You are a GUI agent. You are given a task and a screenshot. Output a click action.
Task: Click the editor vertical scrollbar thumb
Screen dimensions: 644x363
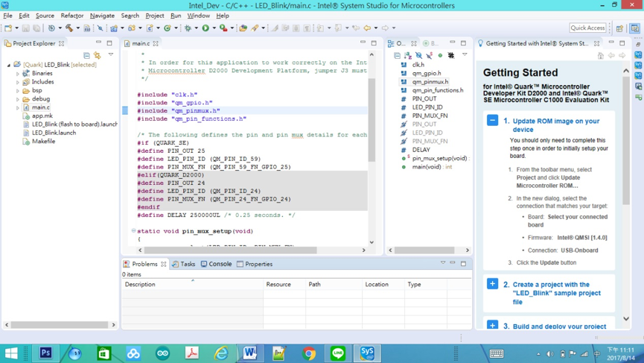pos(372,119)
